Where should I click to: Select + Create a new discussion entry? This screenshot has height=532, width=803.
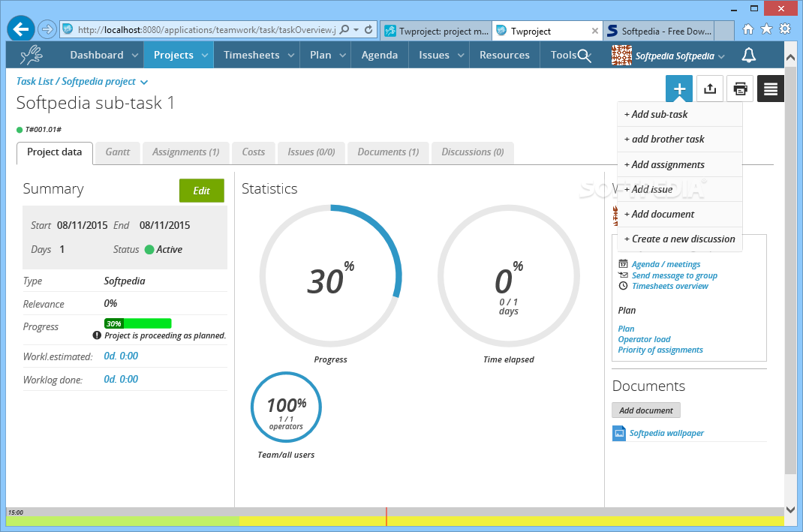(680, 239)
